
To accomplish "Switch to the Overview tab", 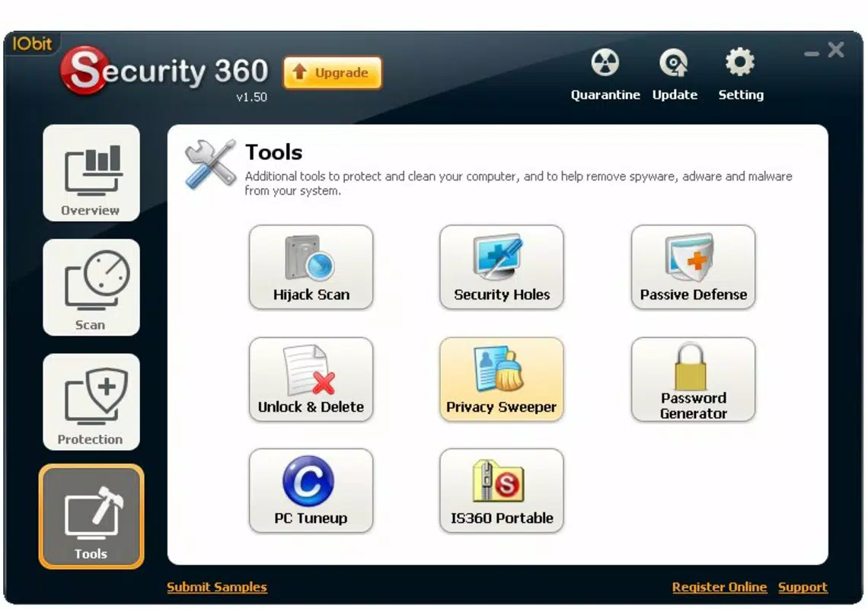I will 91,173.
